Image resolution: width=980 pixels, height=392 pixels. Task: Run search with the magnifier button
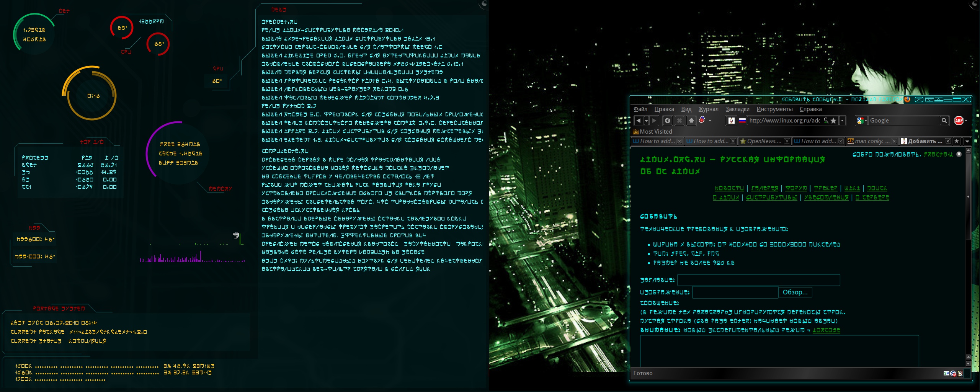coord(944,121)
